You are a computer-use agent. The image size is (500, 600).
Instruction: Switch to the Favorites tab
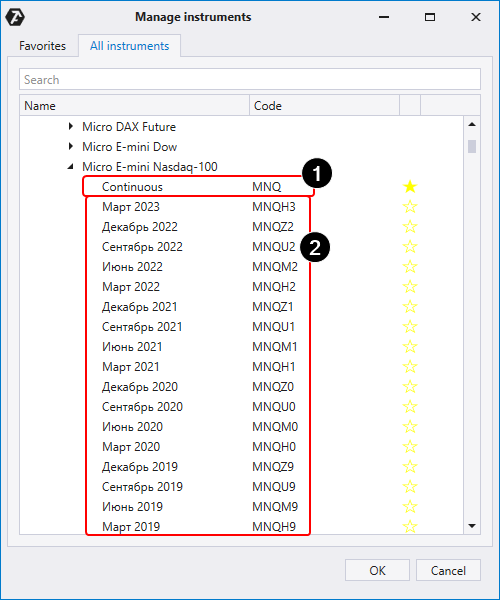(42, 46)
